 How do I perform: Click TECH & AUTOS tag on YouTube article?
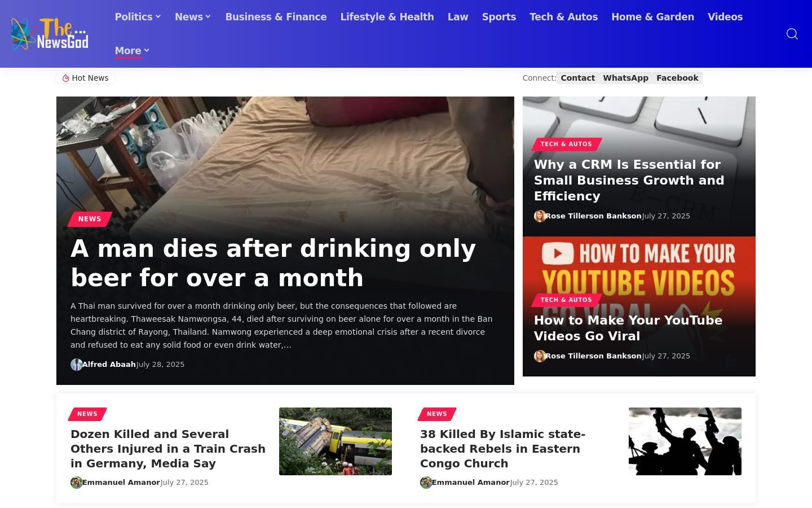(x=566, y=300)
